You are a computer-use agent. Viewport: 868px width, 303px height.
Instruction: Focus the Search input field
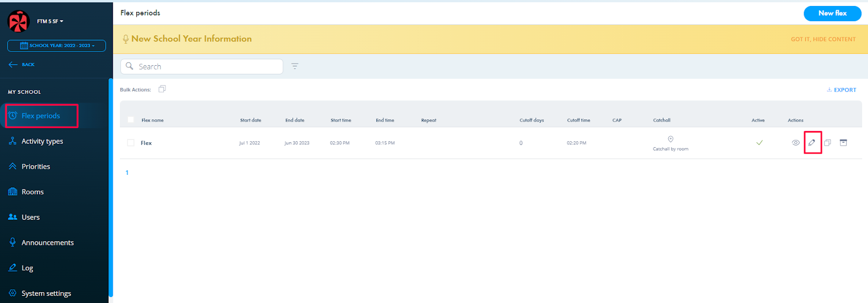point(202,66)
